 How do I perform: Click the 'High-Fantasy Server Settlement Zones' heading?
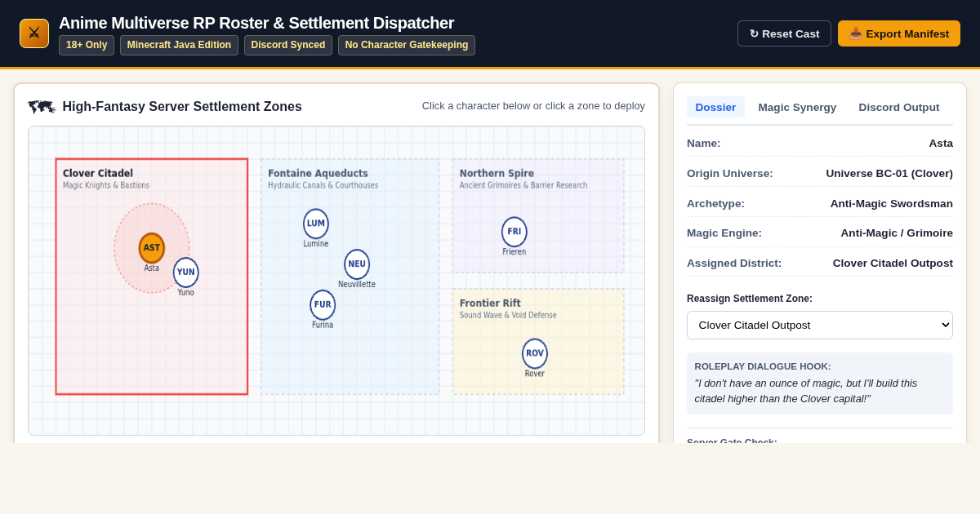[182, 107]
